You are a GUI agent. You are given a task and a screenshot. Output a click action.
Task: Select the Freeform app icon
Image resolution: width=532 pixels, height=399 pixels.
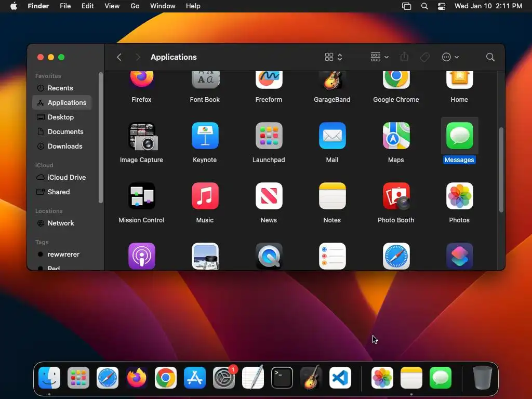point(269,80)
